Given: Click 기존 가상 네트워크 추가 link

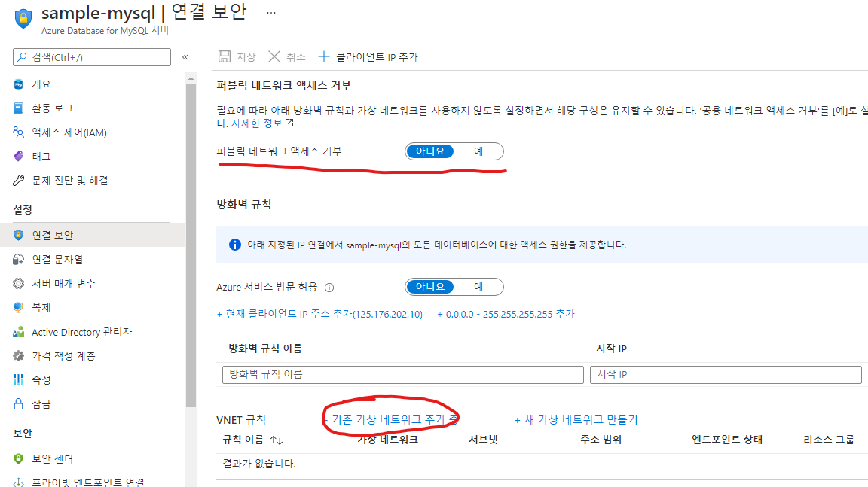Looking at the screenshot, I should click(391, 419).
